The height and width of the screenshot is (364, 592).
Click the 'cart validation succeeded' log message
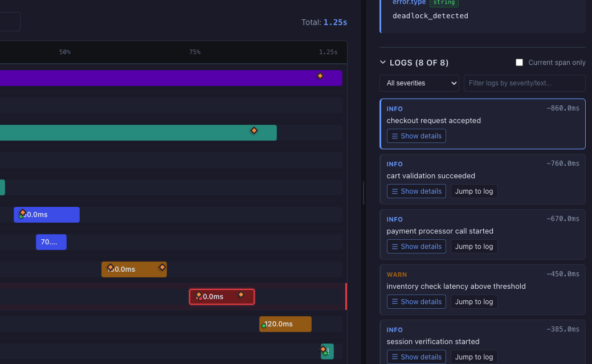431,175
